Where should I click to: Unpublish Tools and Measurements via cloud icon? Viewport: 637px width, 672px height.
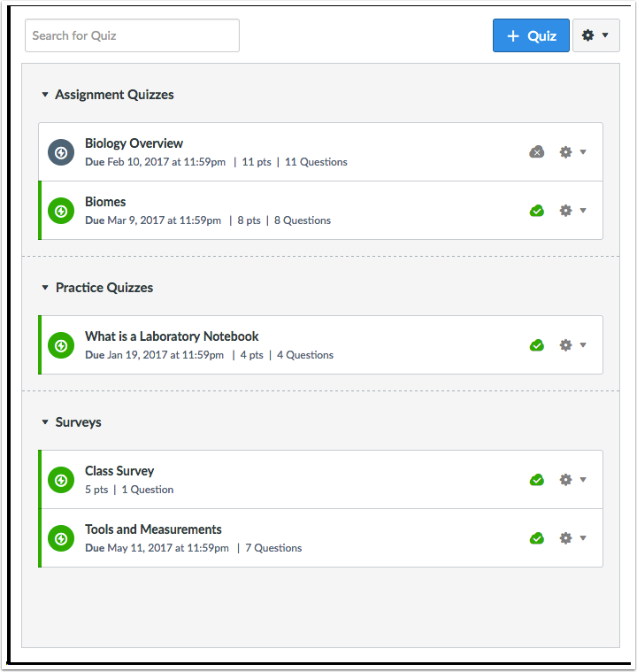coord(537,537)
